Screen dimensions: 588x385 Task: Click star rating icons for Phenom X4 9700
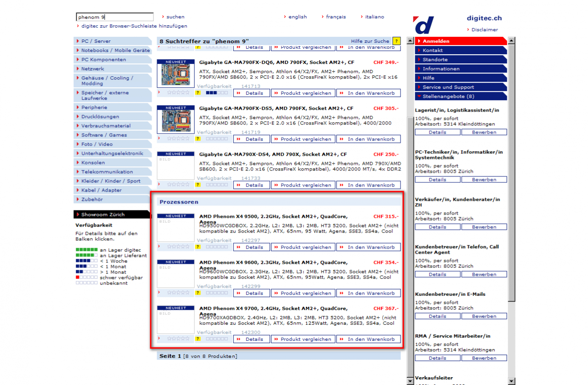click(178, 339)
